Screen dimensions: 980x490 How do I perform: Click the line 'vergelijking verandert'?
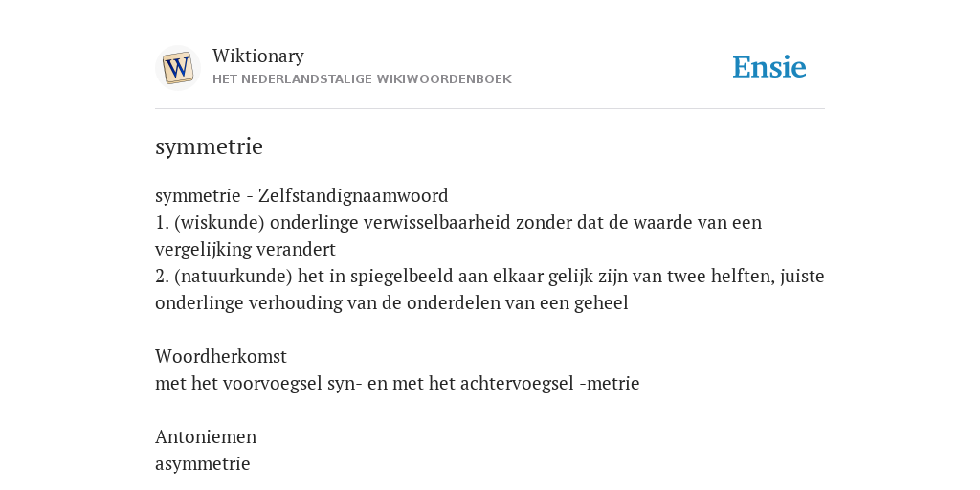[245, 250]
